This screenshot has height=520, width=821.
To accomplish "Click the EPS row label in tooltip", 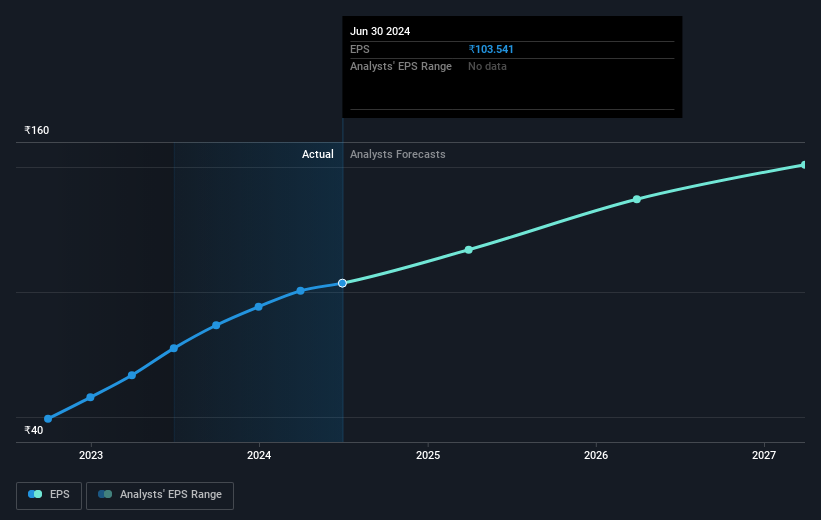I will [x=360, y=49].
